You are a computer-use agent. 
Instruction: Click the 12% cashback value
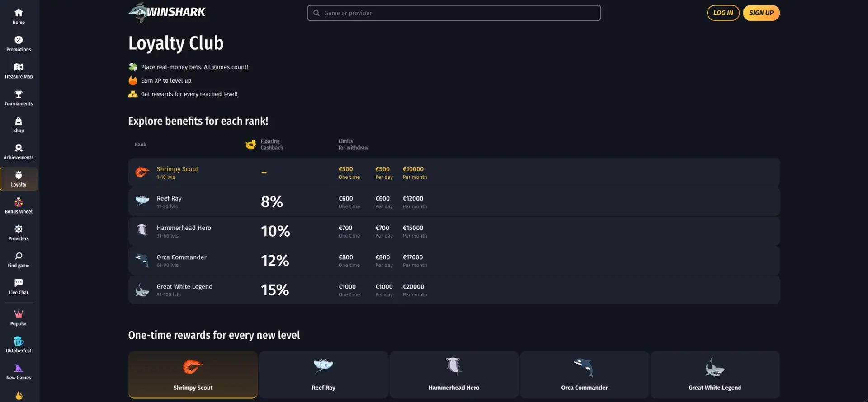pos(275,260)
